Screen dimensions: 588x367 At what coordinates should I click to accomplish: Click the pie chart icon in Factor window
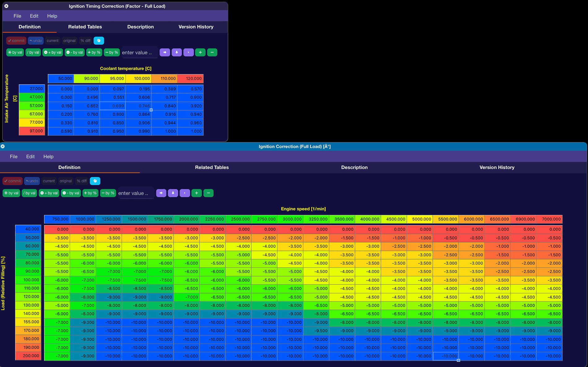click(99, 41)
